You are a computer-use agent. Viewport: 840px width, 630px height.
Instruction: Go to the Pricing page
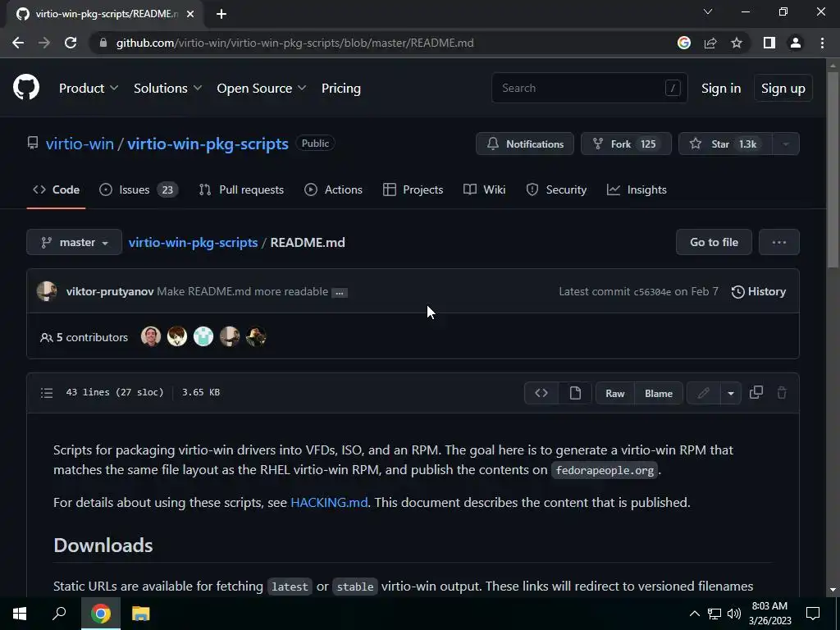pyautogui.click(x=341, y=88)
